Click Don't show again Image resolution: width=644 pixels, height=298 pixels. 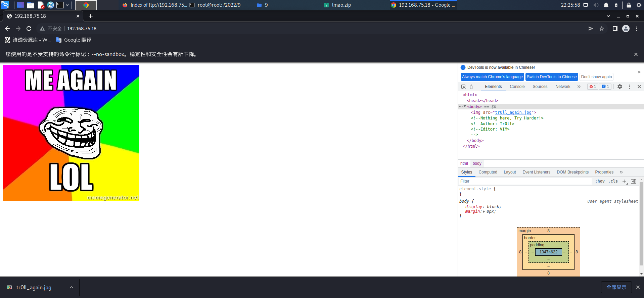[x=596, y=77]
